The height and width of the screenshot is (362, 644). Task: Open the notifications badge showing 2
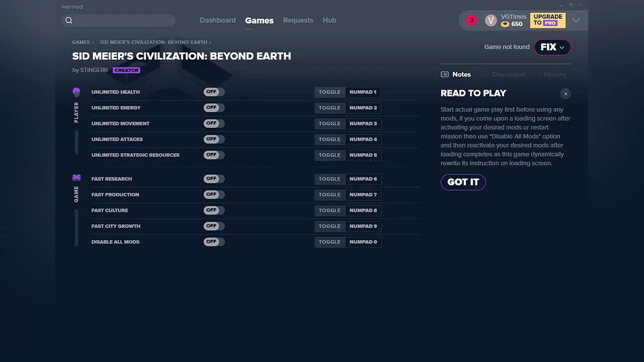click(x=472, y=20)
